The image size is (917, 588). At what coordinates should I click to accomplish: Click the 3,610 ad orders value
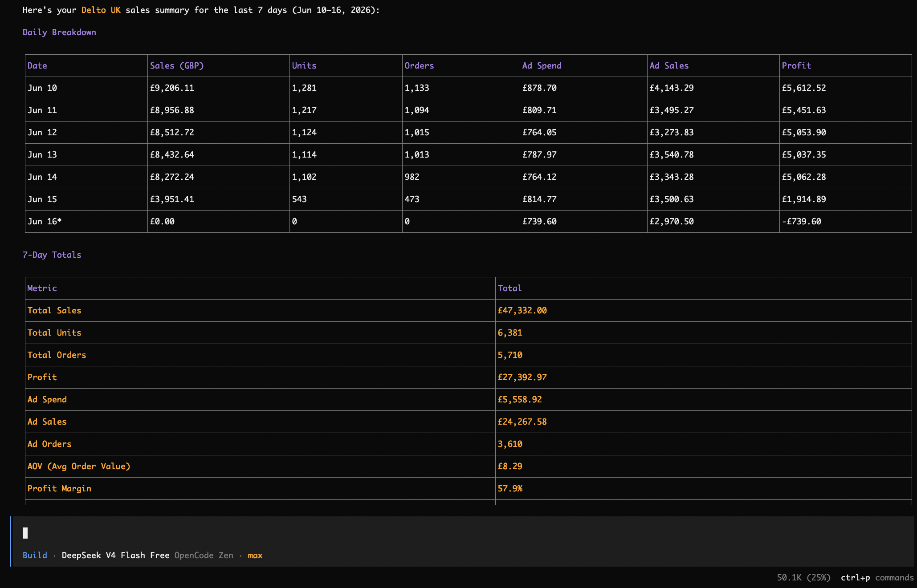point(510,444)
